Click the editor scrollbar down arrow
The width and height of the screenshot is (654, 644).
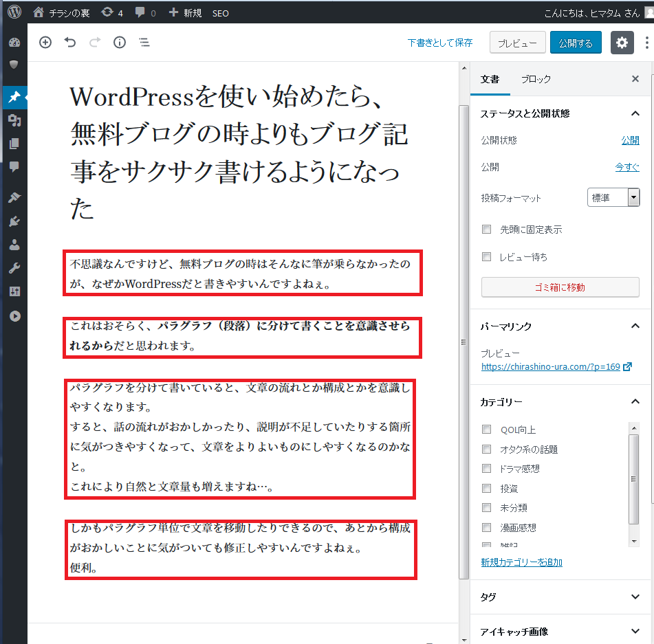click(464, 639)
